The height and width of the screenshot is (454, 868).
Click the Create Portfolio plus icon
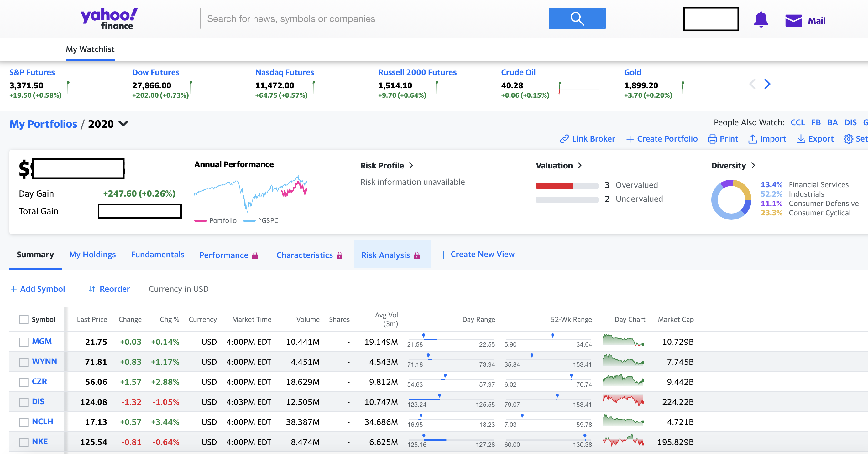point(630,139)
